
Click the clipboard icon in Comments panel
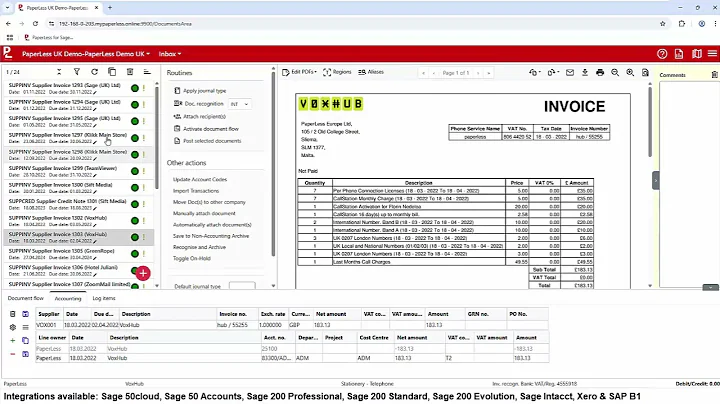(714, 74)
